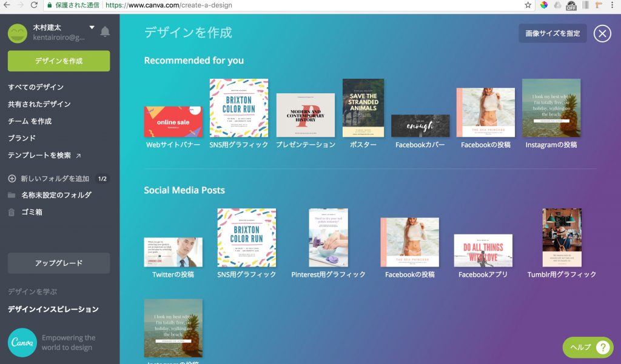Screen dimensions: 621x364
Task: Click チーム を作成 to create a team
Action: coord(32,121)
